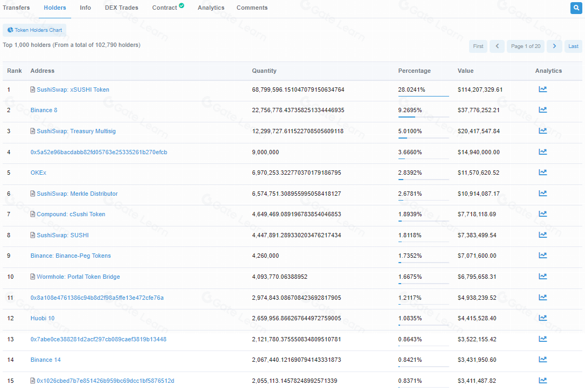This screenshot has width=585, height=392.
Task: Open analytics chart icon for Binance 8
Action: pyautogui.click(x=542, y=110)
